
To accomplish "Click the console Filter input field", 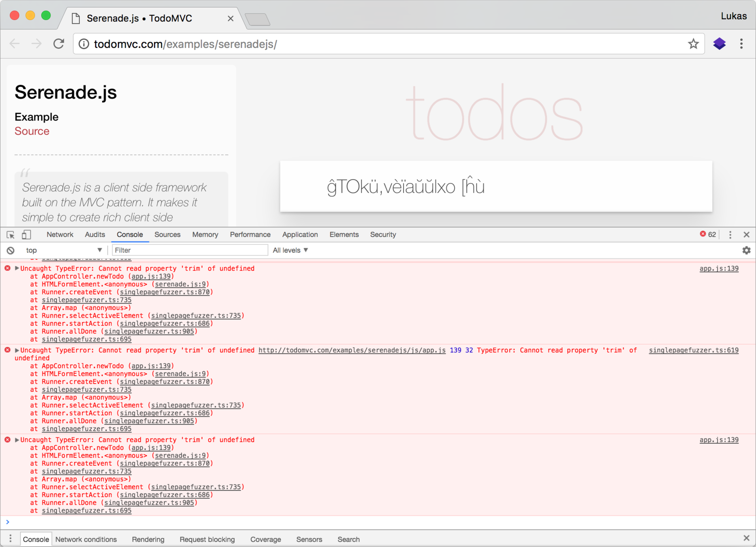I will pos(190,250).
